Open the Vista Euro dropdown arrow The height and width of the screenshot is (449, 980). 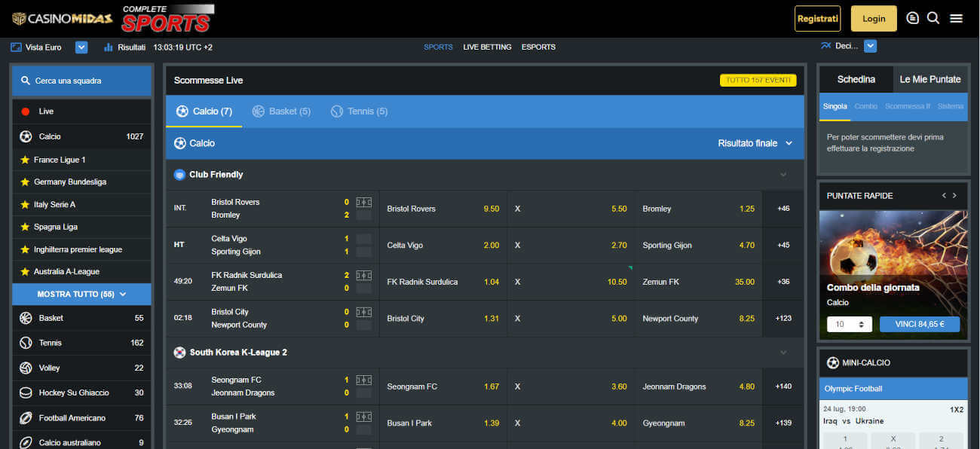(x=81, y=47)
